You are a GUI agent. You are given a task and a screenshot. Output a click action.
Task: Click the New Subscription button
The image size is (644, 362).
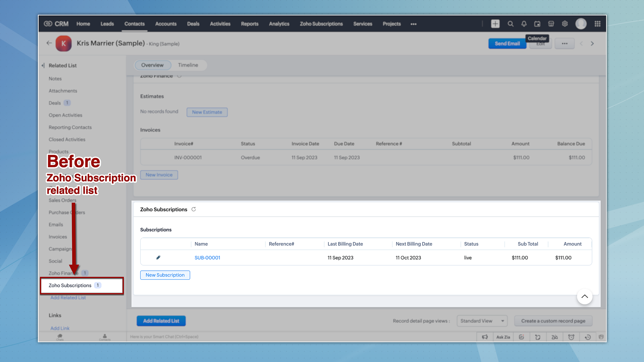165,275
